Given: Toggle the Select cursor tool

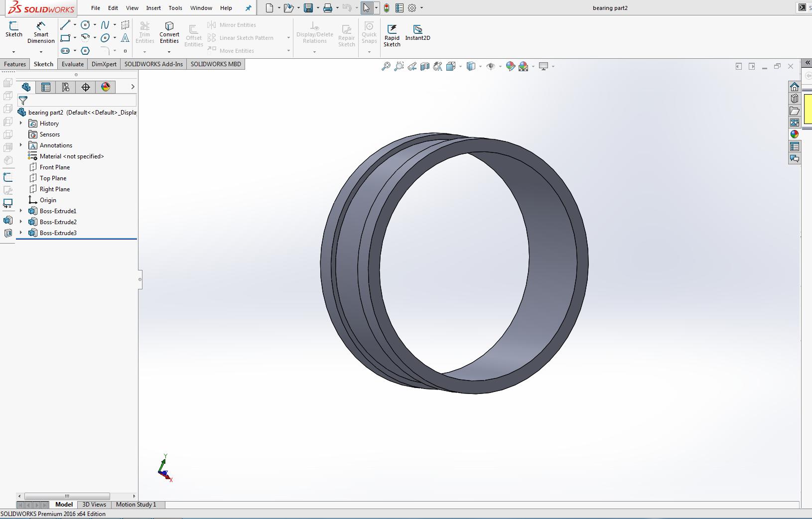Looking at the screenshot, I should pos(367,8).
